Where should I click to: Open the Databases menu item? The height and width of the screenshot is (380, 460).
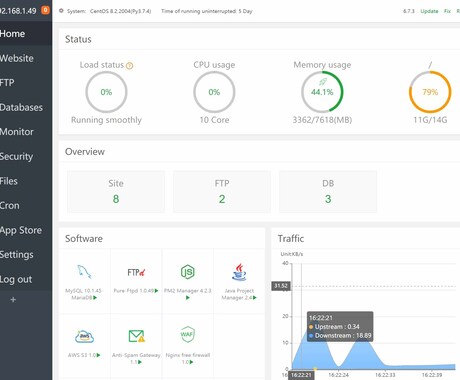(x=26, y=107)
